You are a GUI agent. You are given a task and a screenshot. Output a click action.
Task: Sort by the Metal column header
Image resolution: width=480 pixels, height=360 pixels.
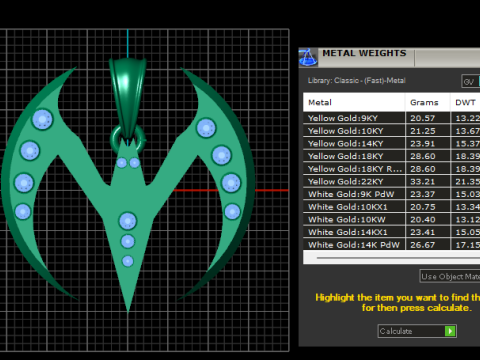coord(354,102)
